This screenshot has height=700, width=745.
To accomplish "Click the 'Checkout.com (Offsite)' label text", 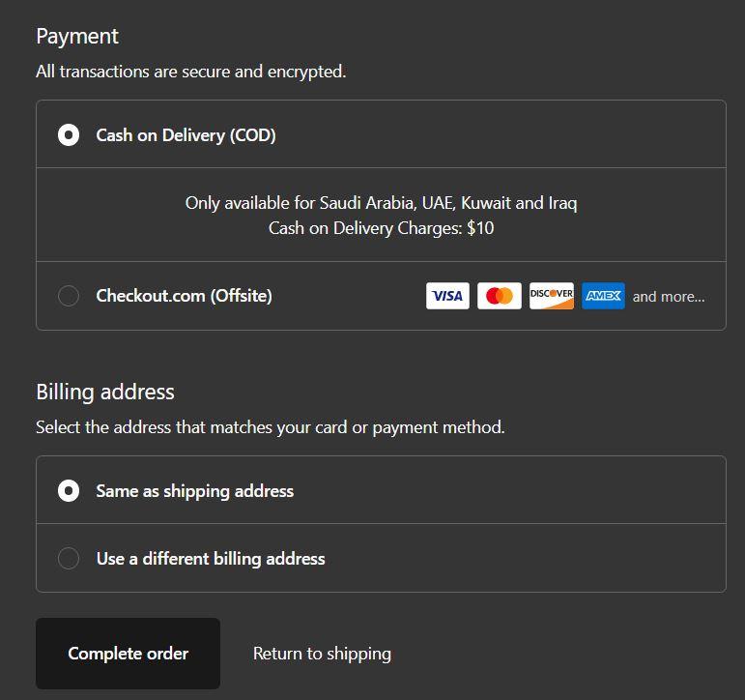I will pyautogui.click(x=184, y=296).
